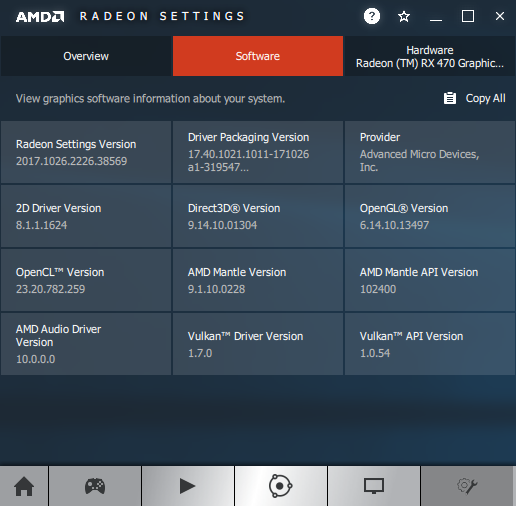Select the Radeon Settings Version tile

tap(86, 152)
